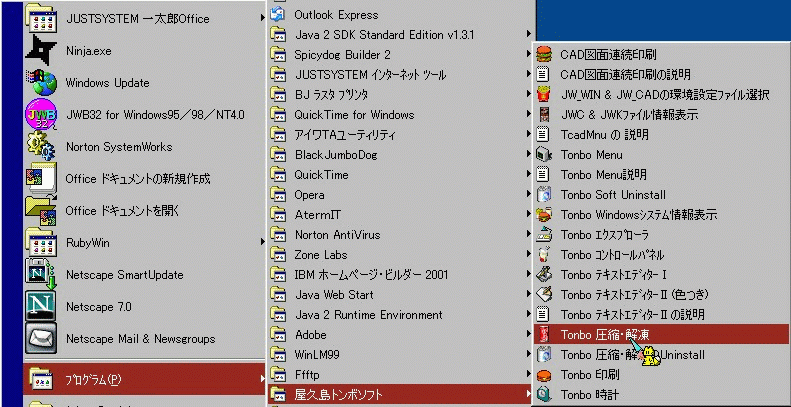Open the Opera program folder entry
The height and width of the screenshot is (407, 791).
pyautogui.click(x=401, y=195)
